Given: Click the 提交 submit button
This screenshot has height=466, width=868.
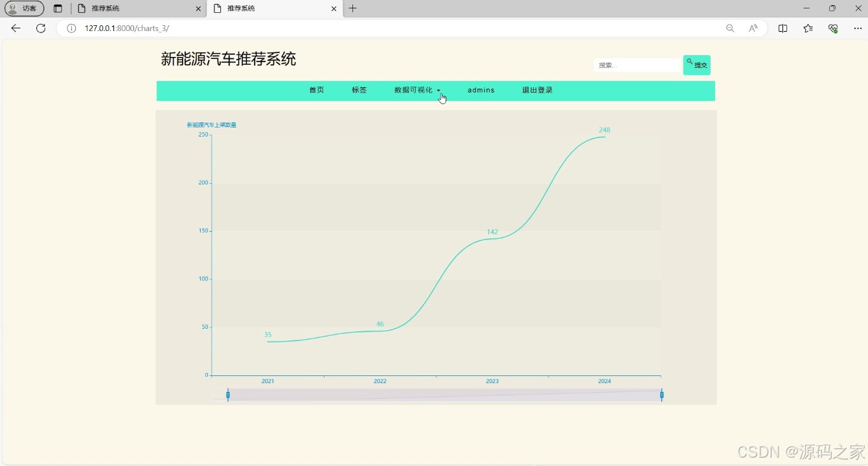Looking at the screenshot, I should [697, 65].
